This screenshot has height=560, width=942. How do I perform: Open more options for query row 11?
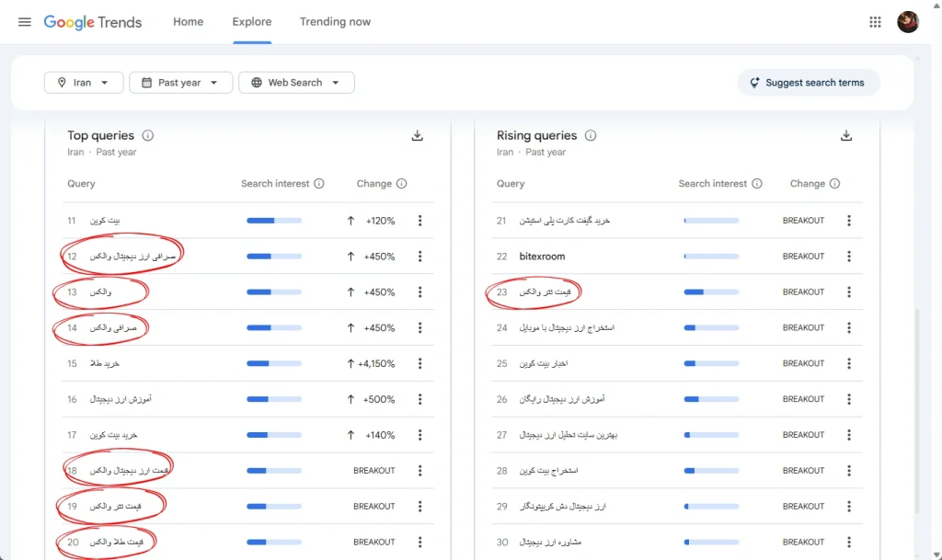tap(419, 221)
